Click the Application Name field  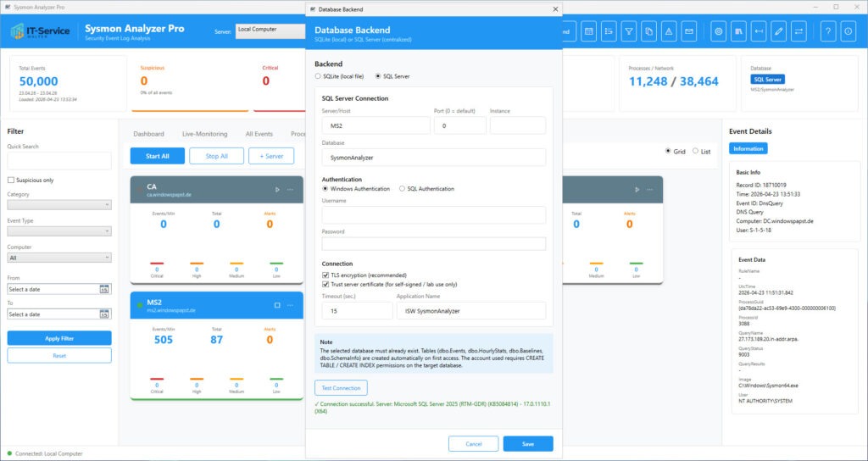(x=471, y=310)
